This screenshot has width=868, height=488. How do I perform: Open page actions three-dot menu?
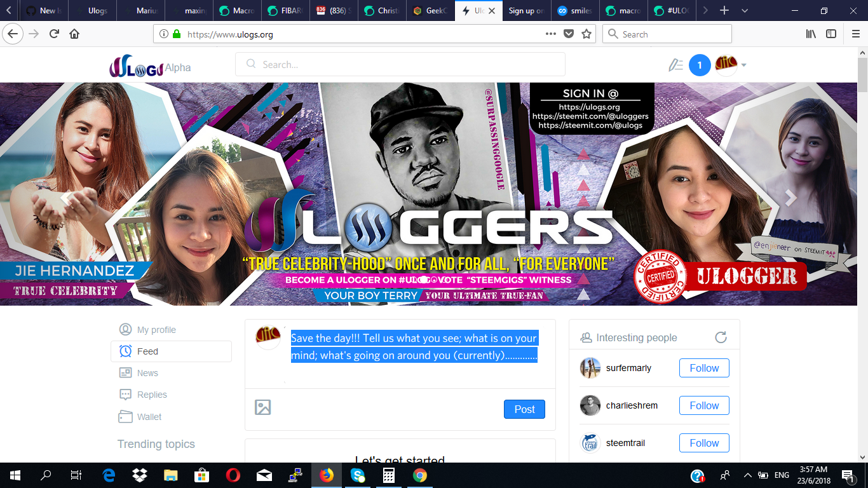tap(551, 34)
